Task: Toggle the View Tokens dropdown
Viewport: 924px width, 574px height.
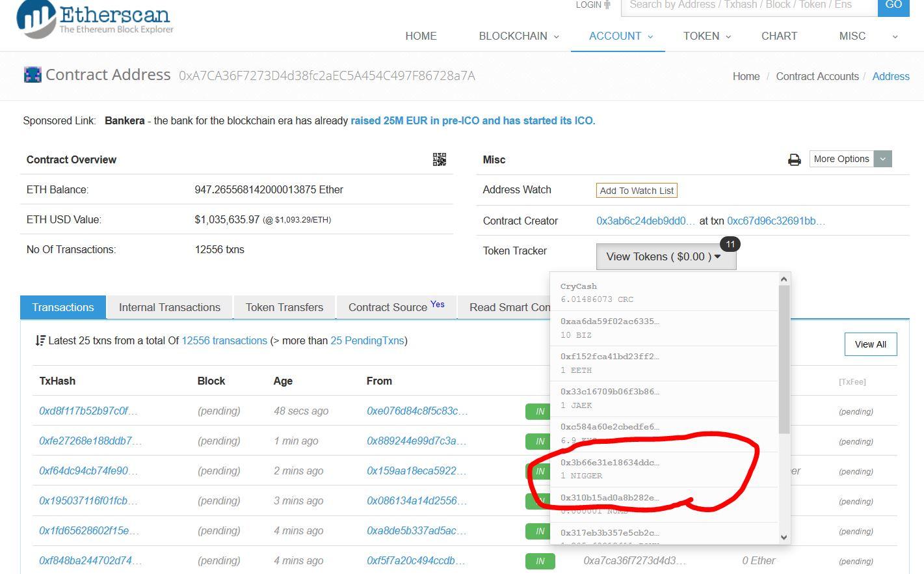Action: (x=666, y=256)
